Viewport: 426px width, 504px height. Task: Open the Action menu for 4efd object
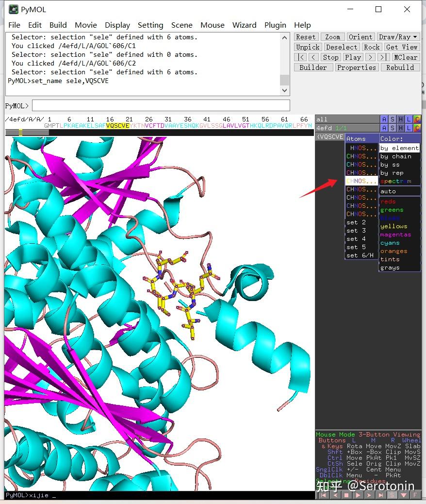point(384,128)
